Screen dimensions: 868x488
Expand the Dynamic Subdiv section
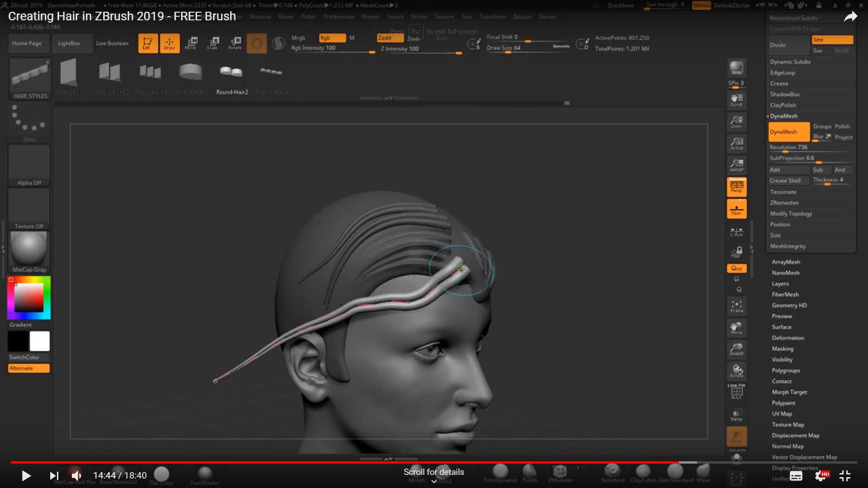pyautogui.click(x=790, y=62)
